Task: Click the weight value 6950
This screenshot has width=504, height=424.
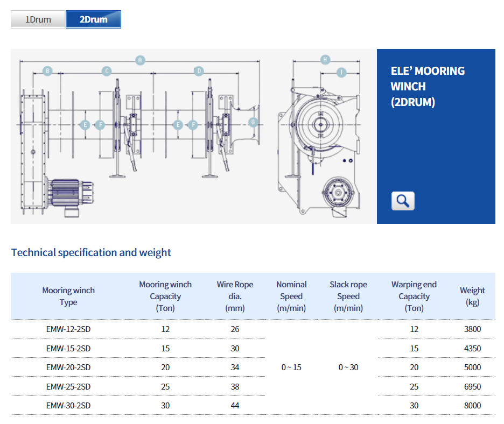Action: pyautogui.click(x=473, y=387)
